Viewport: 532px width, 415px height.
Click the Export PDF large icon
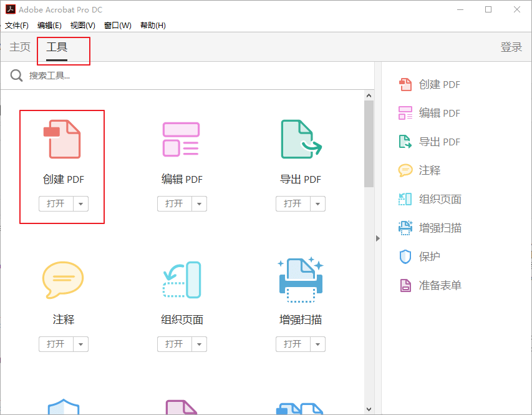pos(301,139)
